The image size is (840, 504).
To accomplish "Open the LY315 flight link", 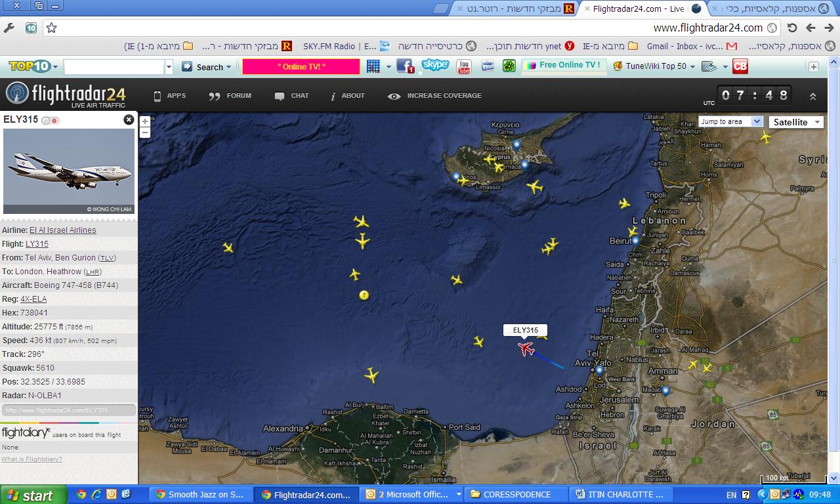I will tap(37, 244).
